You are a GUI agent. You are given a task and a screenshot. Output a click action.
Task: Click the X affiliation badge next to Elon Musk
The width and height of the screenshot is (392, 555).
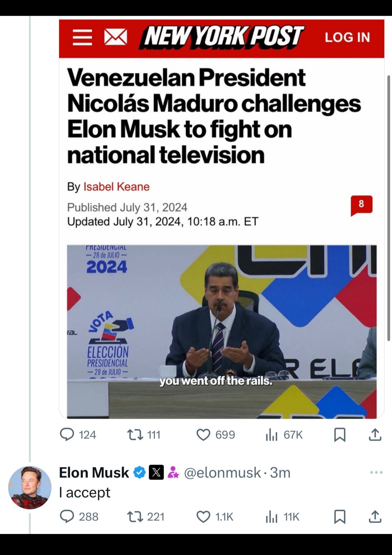[x=156, y=473]
